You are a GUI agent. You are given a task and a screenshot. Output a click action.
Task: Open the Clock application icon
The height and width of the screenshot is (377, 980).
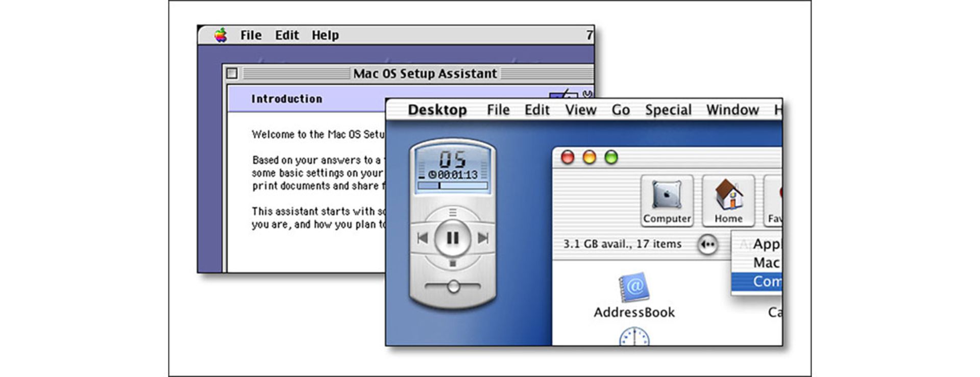(x=634, y=337)
